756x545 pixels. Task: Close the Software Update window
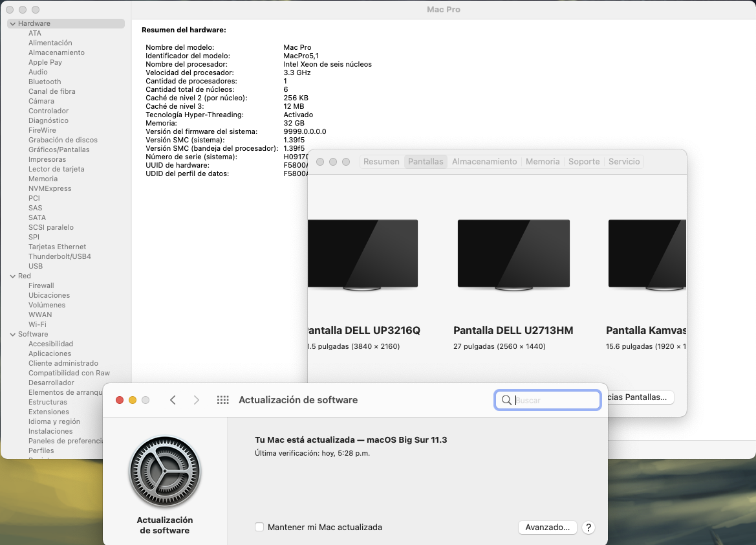click(x=120, y=400)
